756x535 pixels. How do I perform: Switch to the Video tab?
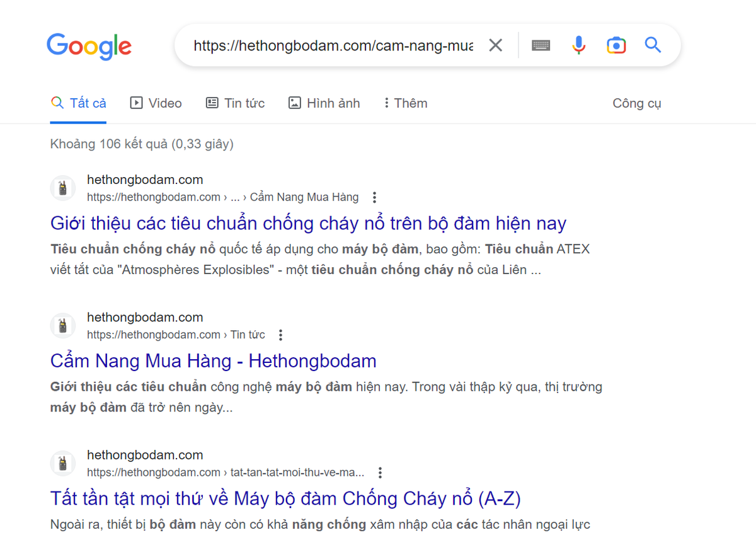(156, 103)
